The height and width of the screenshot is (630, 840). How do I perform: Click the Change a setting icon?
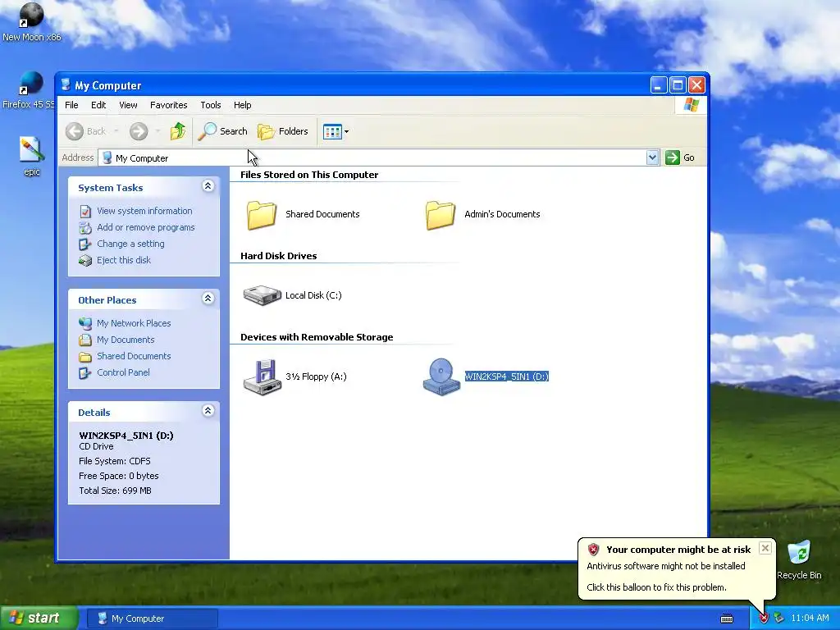pos(85,244)
